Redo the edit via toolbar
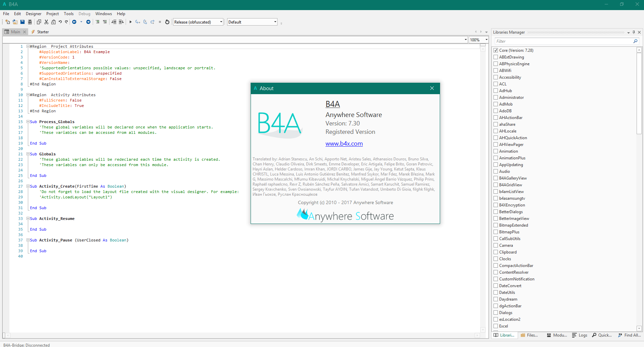 tap(67, 22)
